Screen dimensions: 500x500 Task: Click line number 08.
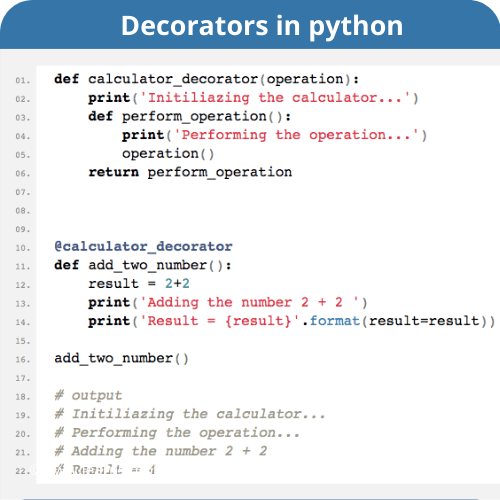[x=23, y=211]
